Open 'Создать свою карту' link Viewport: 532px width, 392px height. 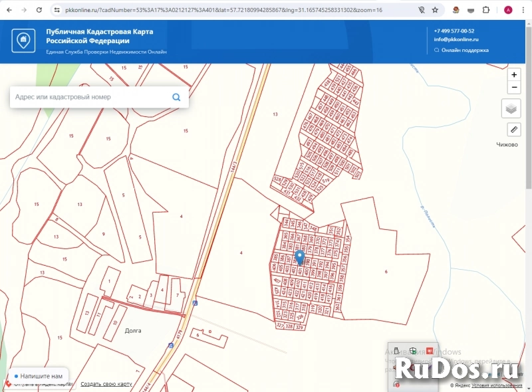(x=106, y=385)
